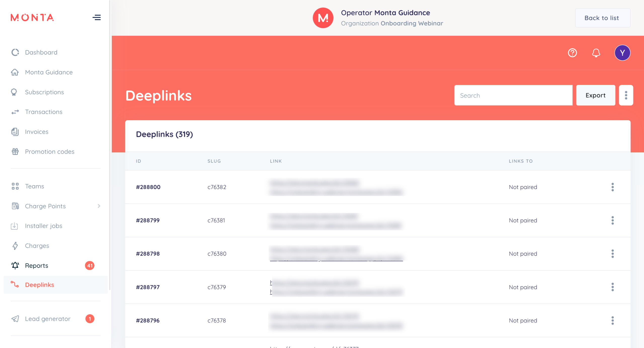Open Transactions in the sidebar
The height and width of the screenshot is (348, 644).
coord(44,112)
